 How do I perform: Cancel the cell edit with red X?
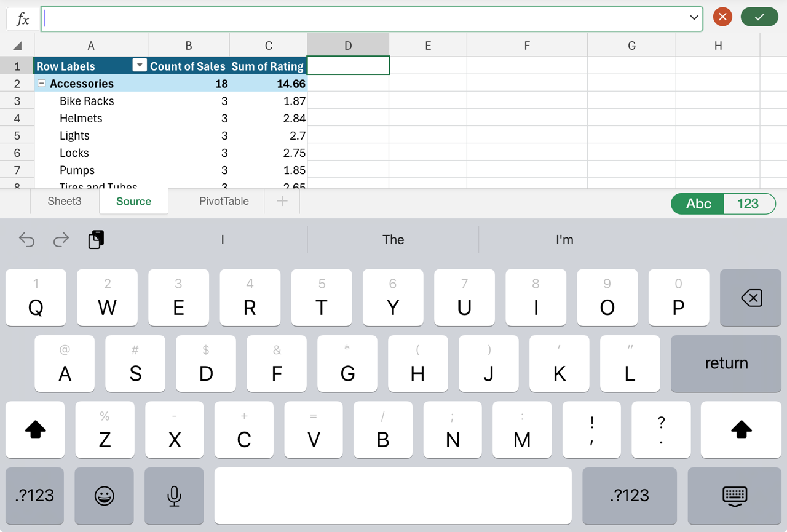click(x=722, y=17)
